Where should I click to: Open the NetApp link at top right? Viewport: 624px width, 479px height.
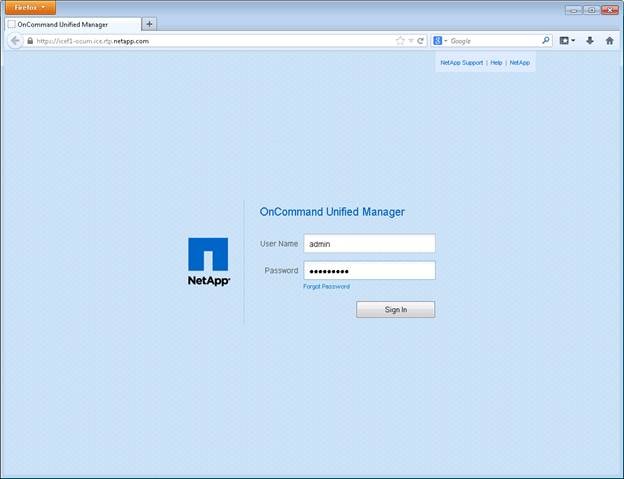tap(520, 62)
